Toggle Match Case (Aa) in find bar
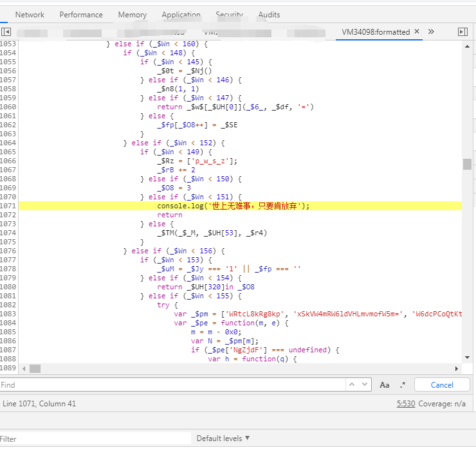Viewport: 476px width, 452px height. click(385, 384)
